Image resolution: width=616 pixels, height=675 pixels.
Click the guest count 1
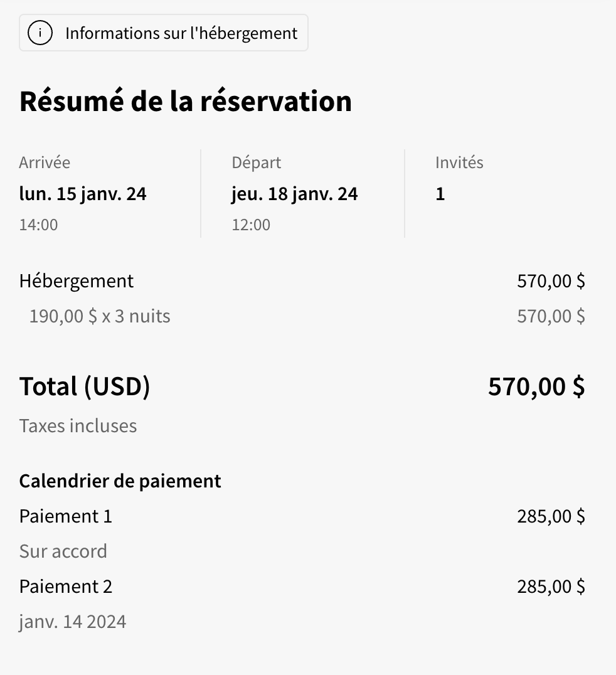click(x=440, y=194)
